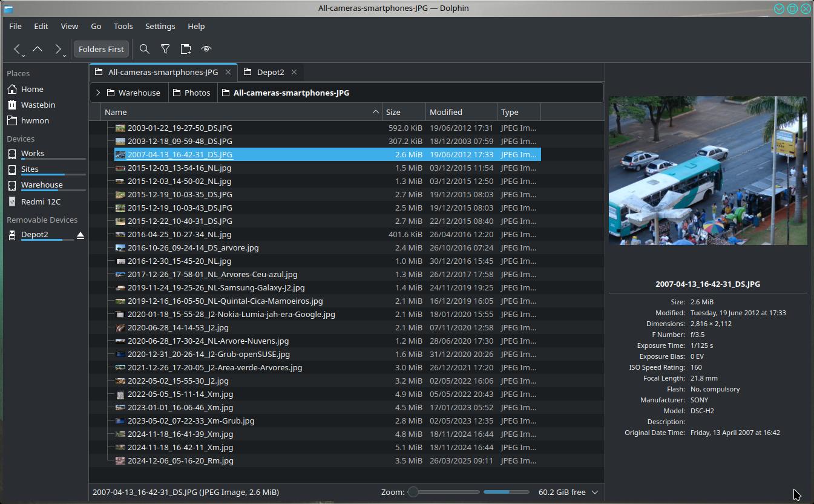814x504 pixels.
Task: Open the Redmi 12C device
Action: 41,201
